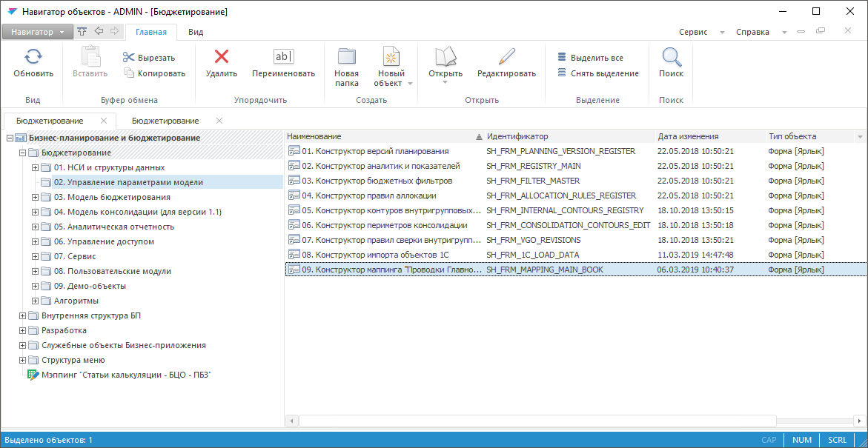Expand 01. НСИ и структуры данных
Viewport: 868px width, 448px height.
point(35,167)
